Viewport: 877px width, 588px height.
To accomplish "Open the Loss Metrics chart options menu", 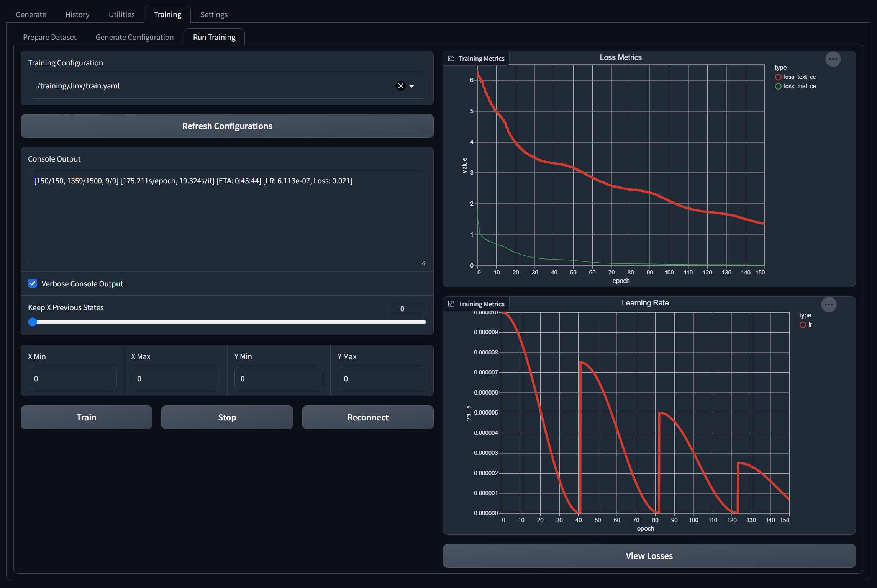I will pos(833,59).
